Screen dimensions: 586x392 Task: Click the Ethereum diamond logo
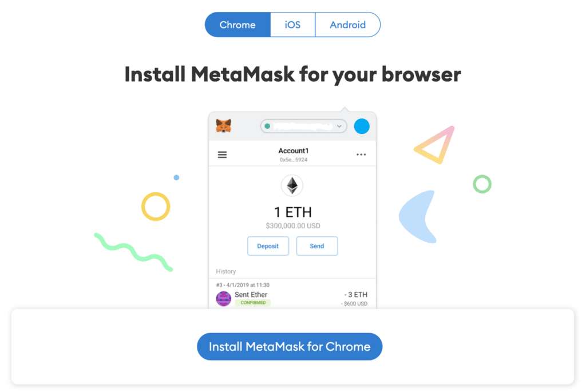[x=292, y=185]
